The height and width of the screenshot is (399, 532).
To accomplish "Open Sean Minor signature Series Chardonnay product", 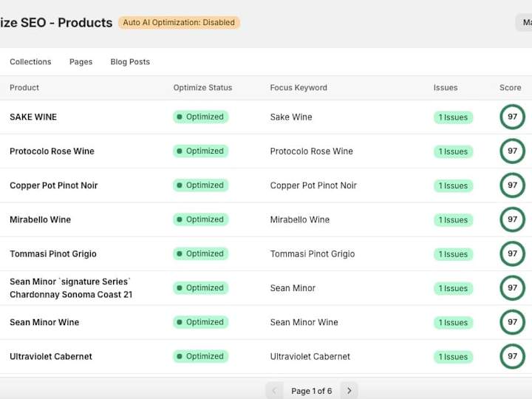I will [x=71, y=288].
